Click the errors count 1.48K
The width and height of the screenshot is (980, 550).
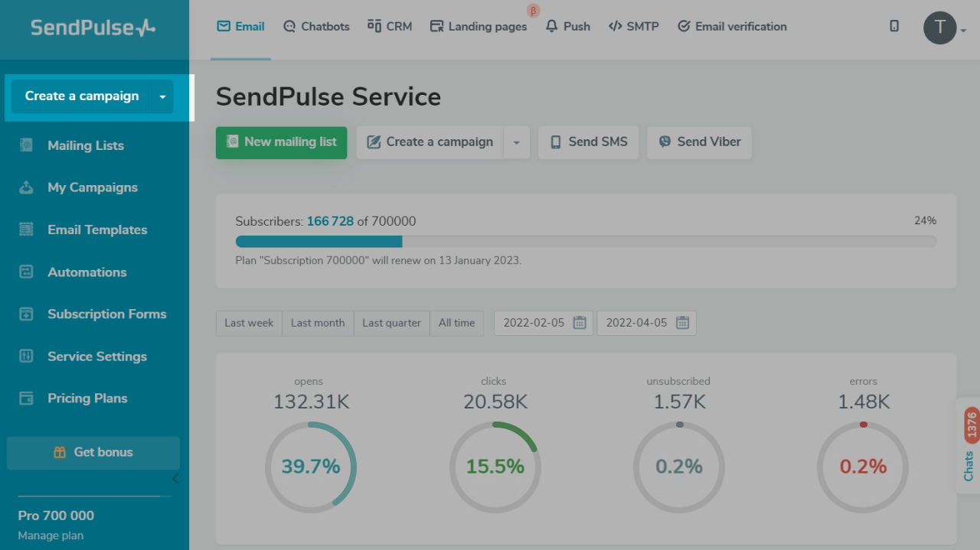(863, 402)
